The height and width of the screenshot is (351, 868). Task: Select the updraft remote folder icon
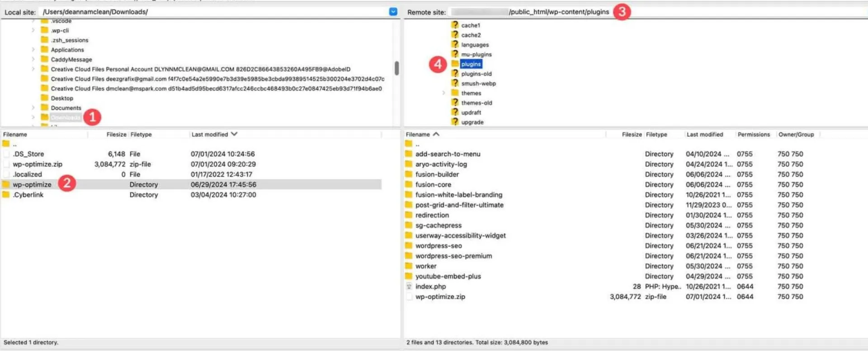(455, 112)
